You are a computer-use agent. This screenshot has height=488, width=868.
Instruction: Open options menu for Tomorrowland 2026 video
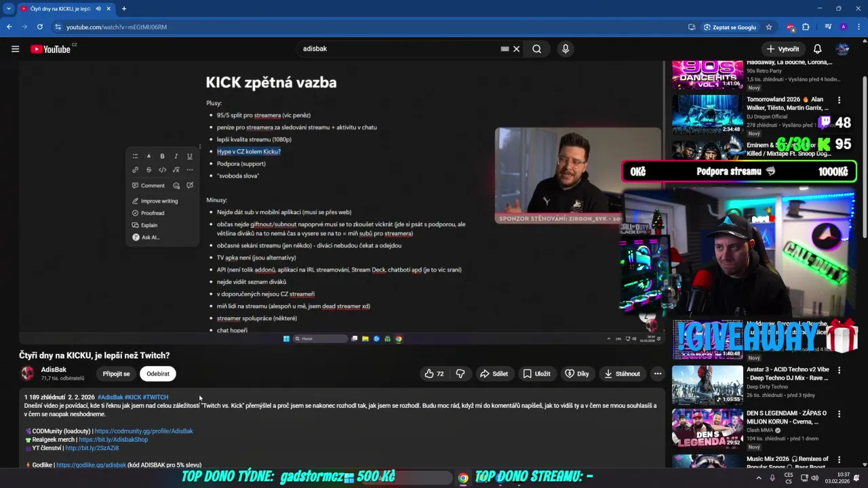(839, 100)
